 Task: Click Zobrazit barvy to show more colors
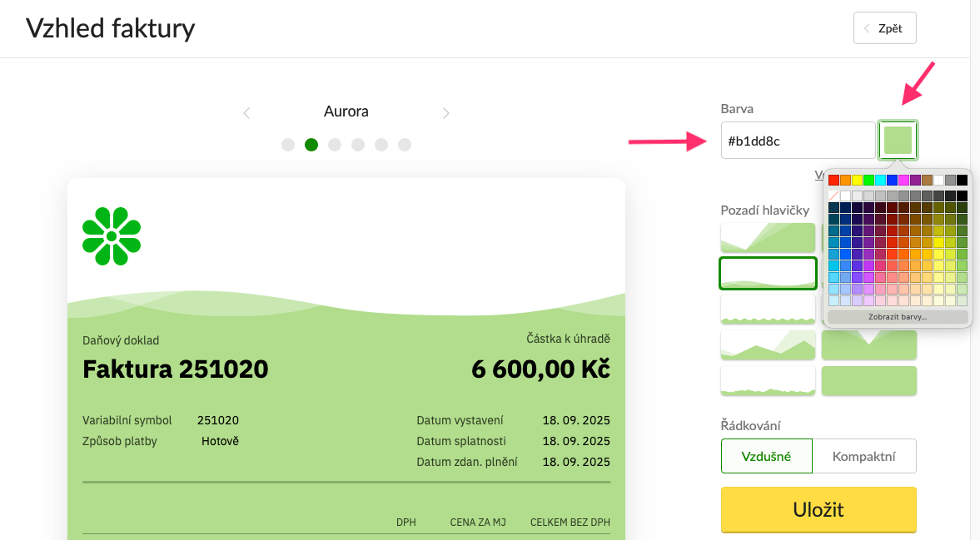pos(898,317)
